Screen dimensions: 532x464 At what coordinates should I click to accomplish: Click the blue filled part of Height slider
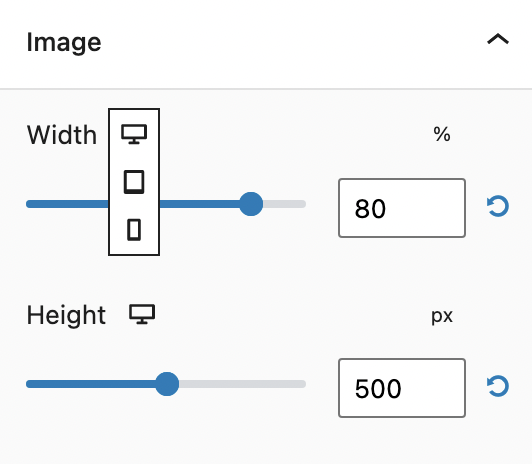(x=91, y=384)
